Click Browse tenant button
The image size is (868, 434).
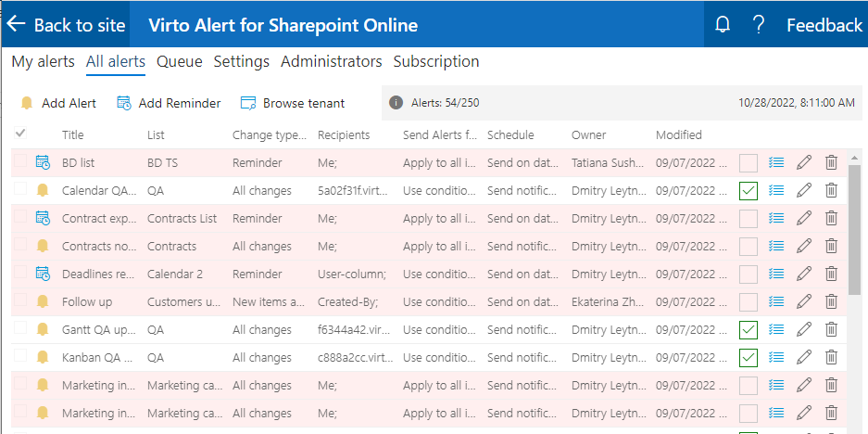[x=293, y=103]
